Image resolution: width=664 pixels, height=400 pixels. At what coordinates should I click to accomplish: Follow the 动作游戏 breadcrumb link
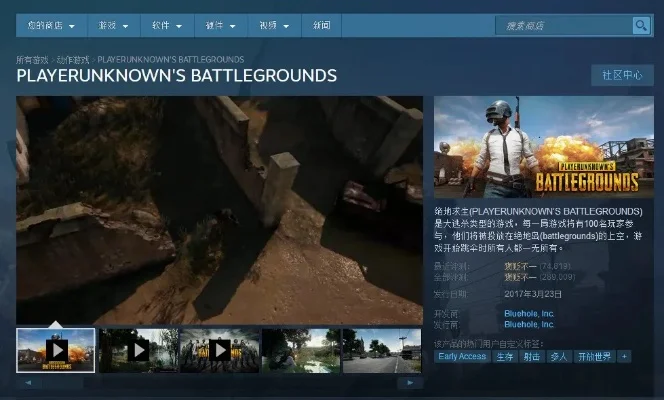pyautogui.click(x=73, y=60)
